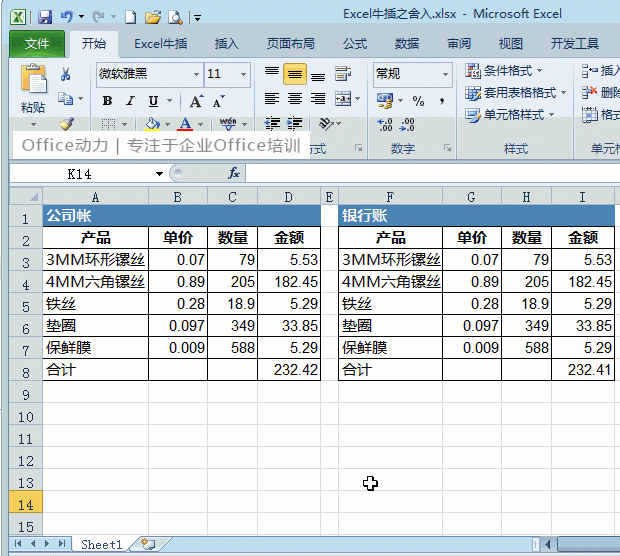Apply percent style
Image resolution: width=620 pixels, height=556 pixels.
click(x=418, y=101)
